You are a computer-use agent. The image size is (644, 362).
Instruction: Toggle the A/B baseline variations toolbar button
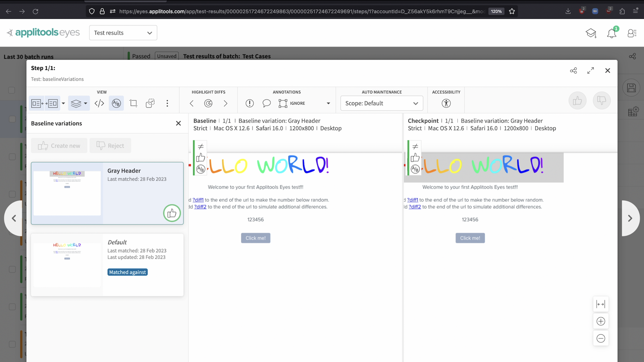pyautogui.click(x=116, y=103)
